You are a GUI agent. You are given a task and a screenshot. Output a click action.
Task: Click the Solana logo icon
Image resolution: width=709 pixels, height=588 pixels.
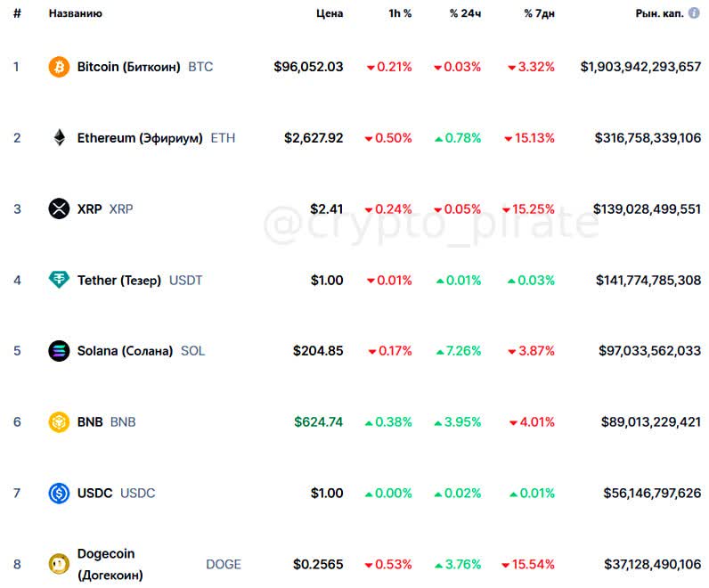pyautogui.click(x=59, y=351)
